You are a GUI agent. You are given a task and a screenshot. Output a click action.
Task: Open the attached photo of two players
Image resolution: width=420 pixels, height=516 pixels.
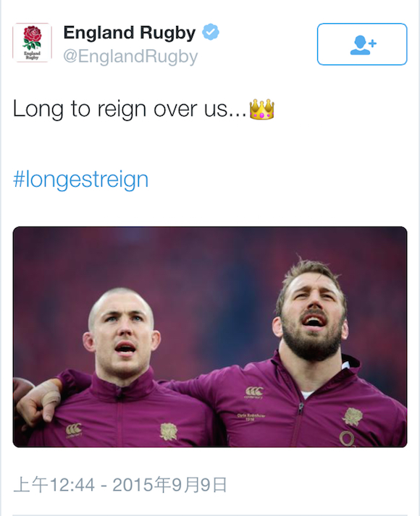click(210, 337)
